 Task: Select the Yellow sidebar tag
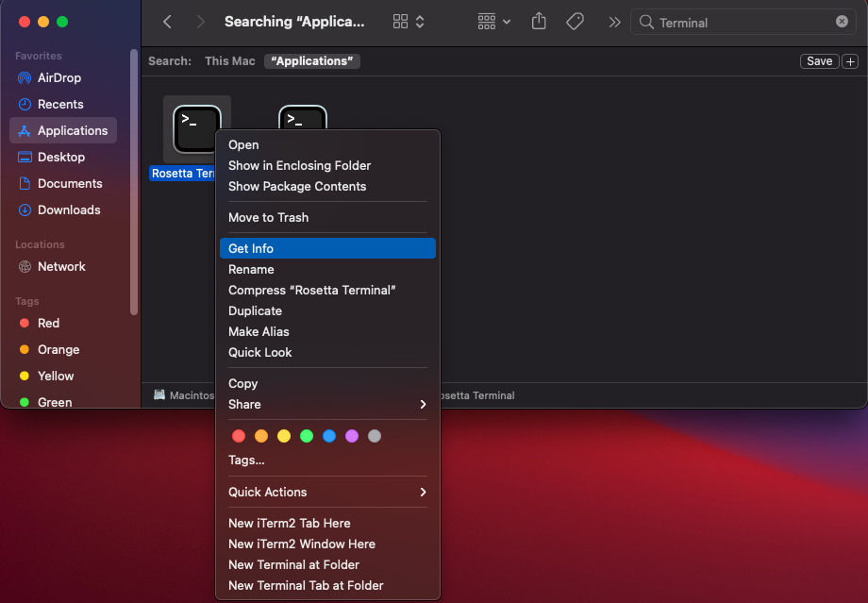click(63, 376)
